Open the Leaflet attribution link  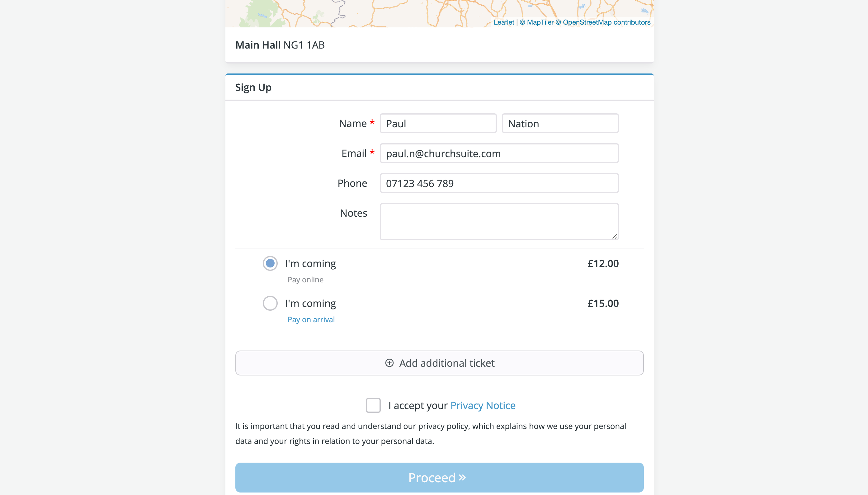pos(504,22)
